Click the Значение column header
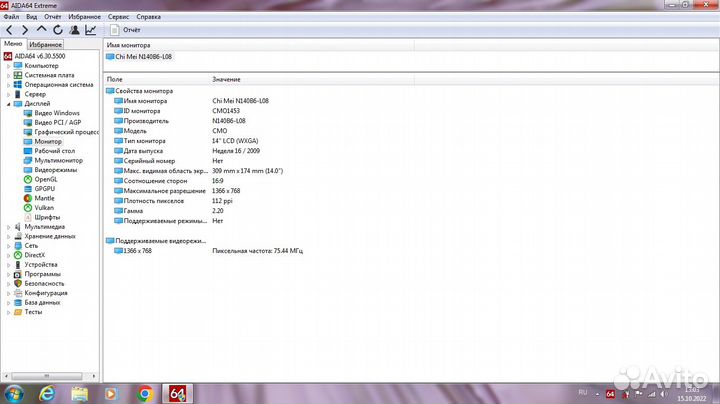720x404 pixels. coord(226,79)
